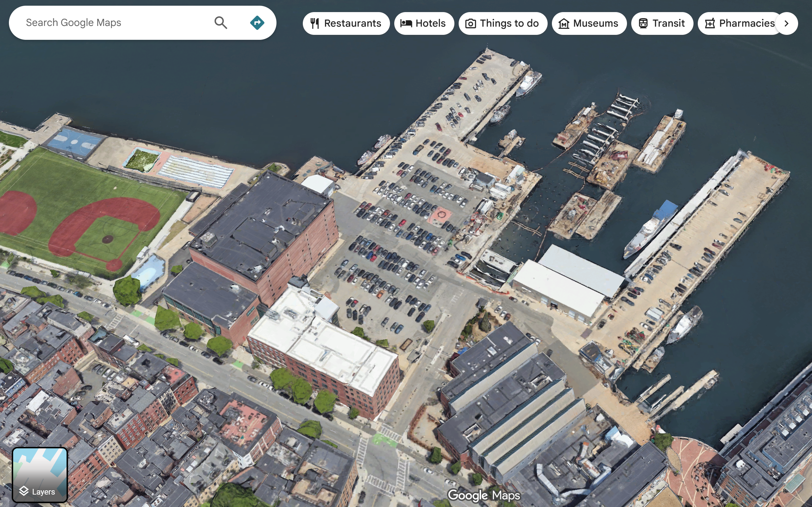Show nearby Museums

click(589, 23)
